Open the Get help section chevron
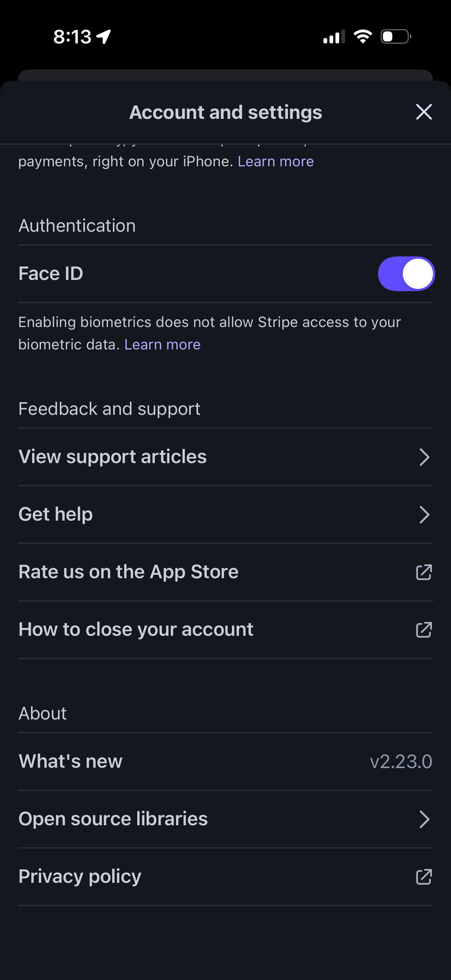The height and width of the screenshot is (980, 451). pos(425,515)
